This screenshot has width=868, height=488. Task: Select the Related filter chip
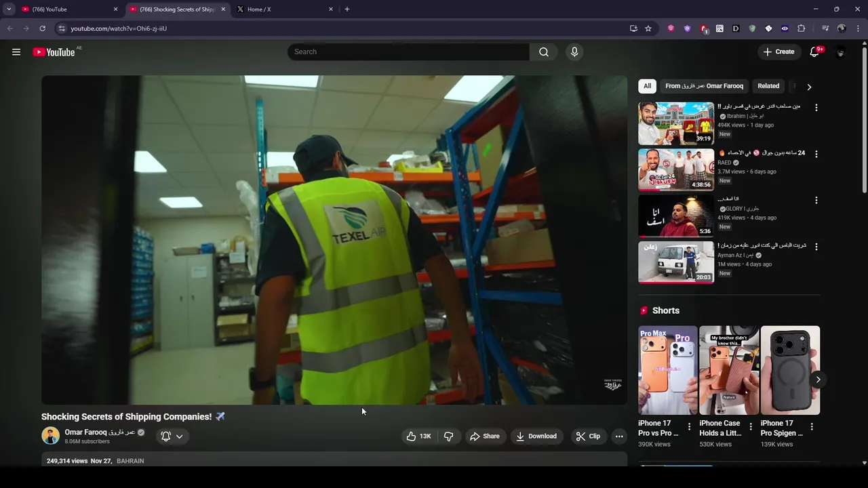pyautogui.click(x=768, y=86)
